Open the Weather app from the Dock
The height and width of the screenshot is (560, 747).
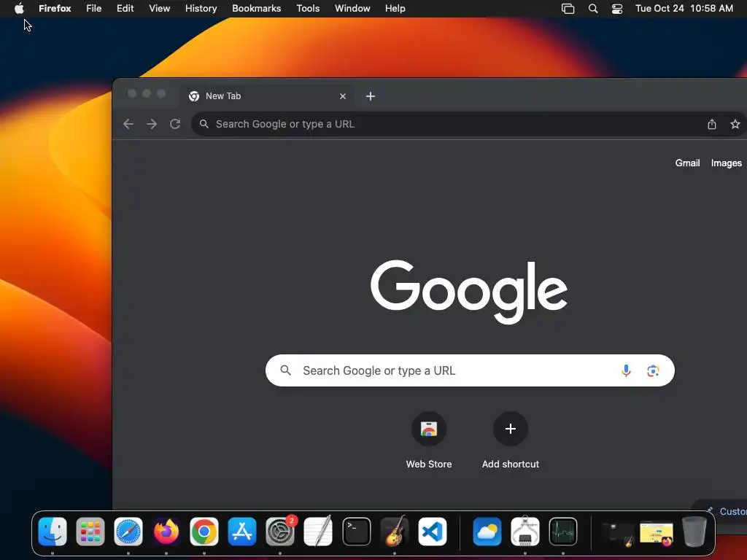(487, 532)
